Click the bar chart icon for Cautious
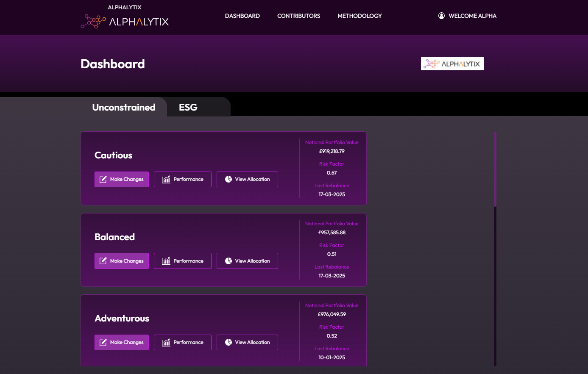The width and height of the screenshot is (588, 374). (166, 180)
